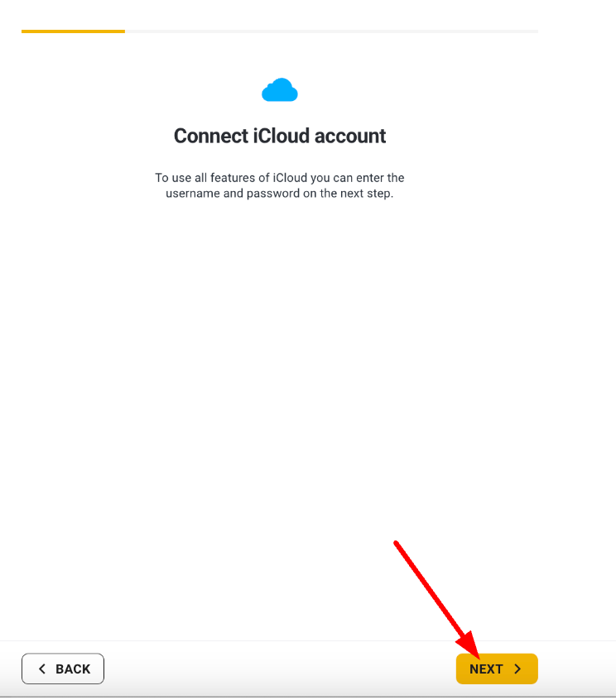Click the gray unfilled progress bar portion

coord(331,31)
